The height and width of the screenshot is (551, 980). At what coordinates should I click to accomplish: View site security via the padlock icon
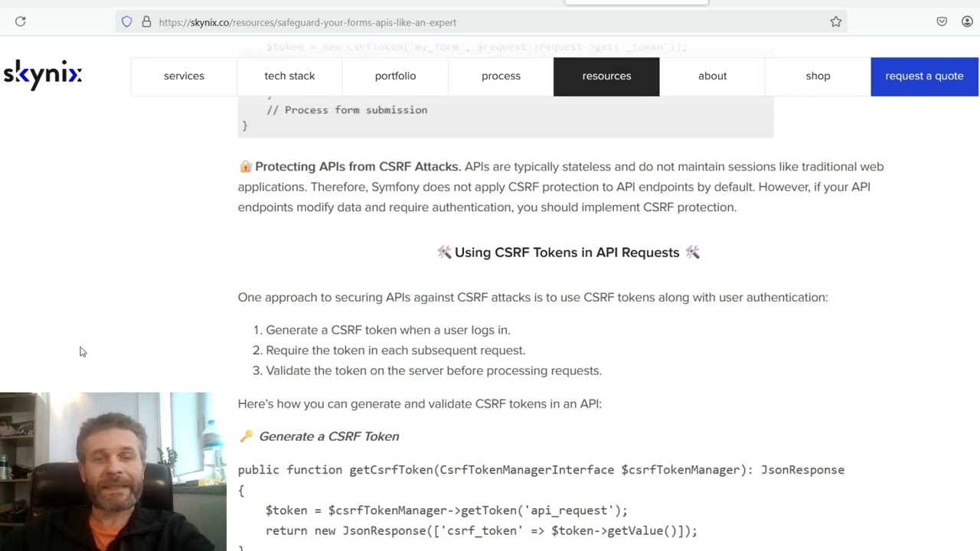point(146,21)
